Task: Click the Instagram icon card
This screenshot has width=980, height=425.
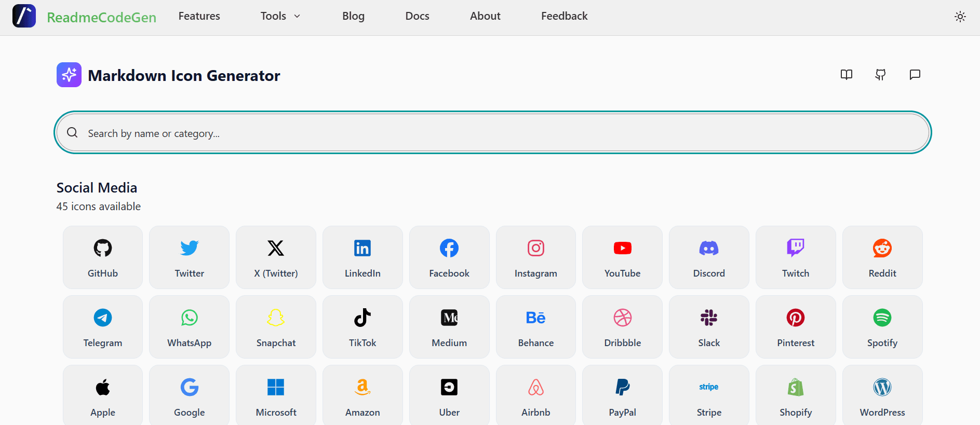Action: click(x=535, y=257)
